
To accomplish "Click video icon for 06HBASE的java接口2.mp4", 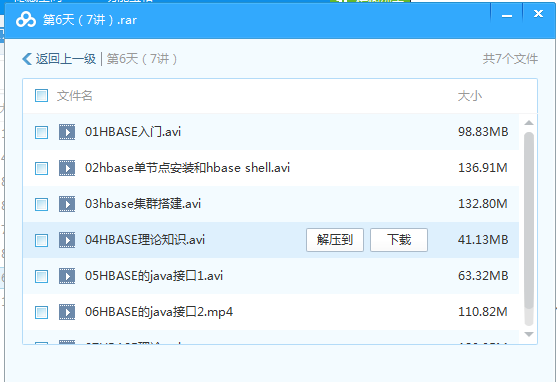I will pyautogui.click(x=67, y=312).
